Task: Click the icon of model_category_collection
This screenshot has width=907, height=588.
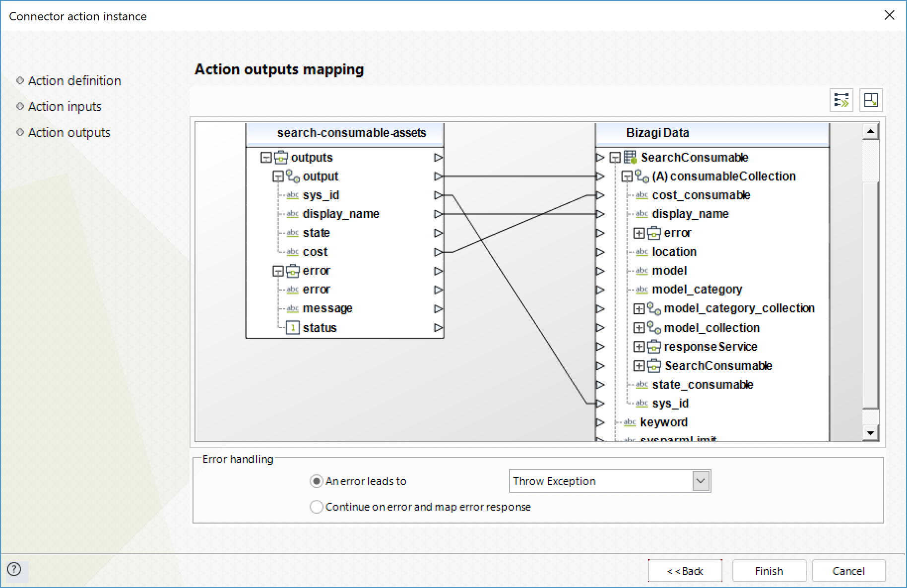Action: coord(654,308)
